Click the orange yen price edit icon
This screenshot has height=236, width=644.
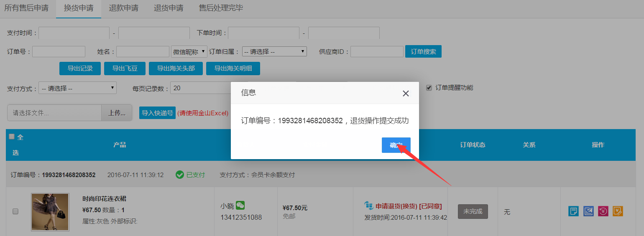[x=618, y=211]
